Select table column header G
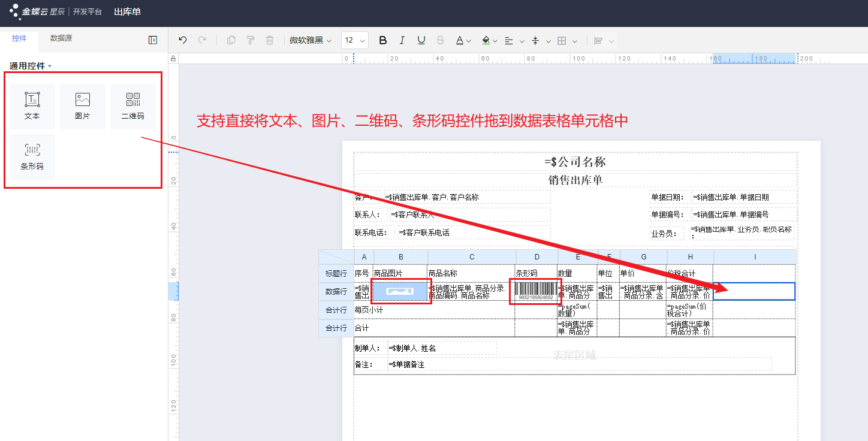 (x=644, y=257)
